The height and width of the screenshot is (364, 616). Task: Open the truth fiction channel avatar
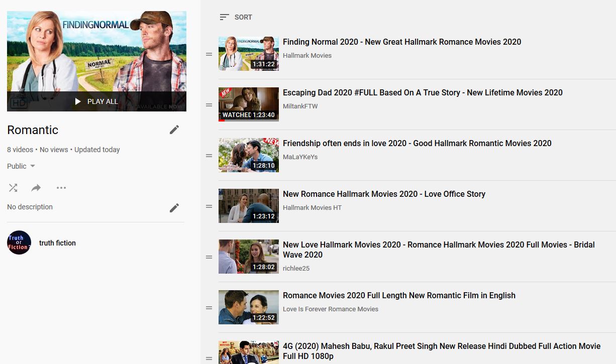tap(19, 242)
